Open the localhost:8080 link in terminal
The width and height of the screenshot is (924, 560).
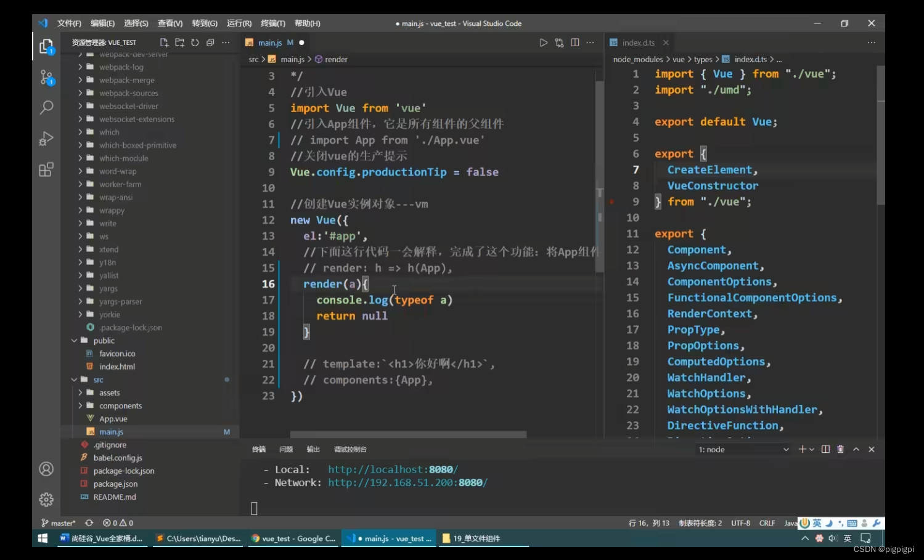[x=393, y=469]
